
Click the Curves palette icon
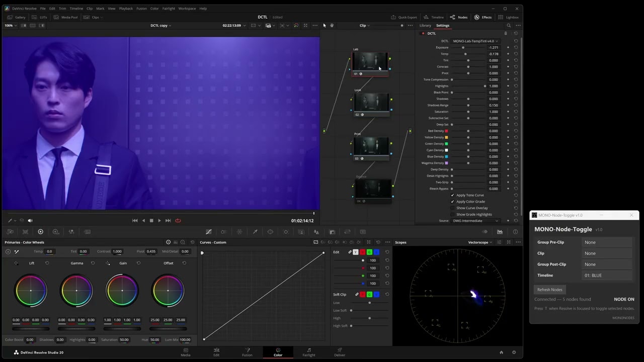coord(208,232)
